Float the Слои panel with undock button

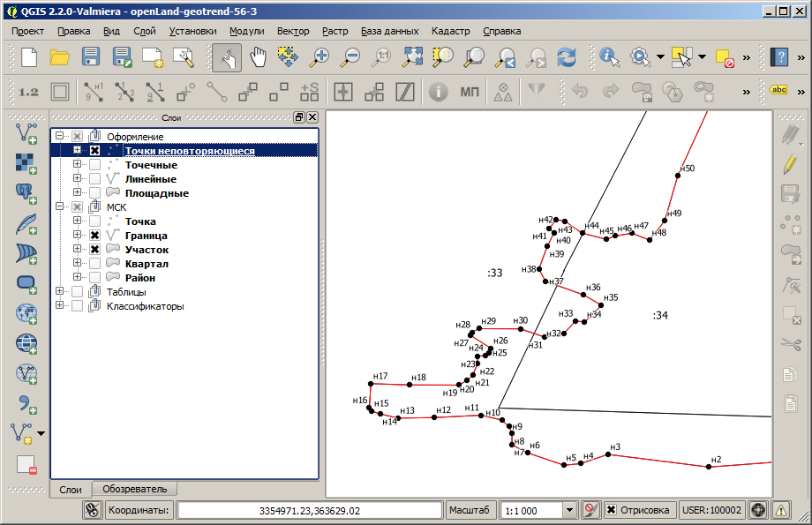pyautogui.click(x=299, y=117)
